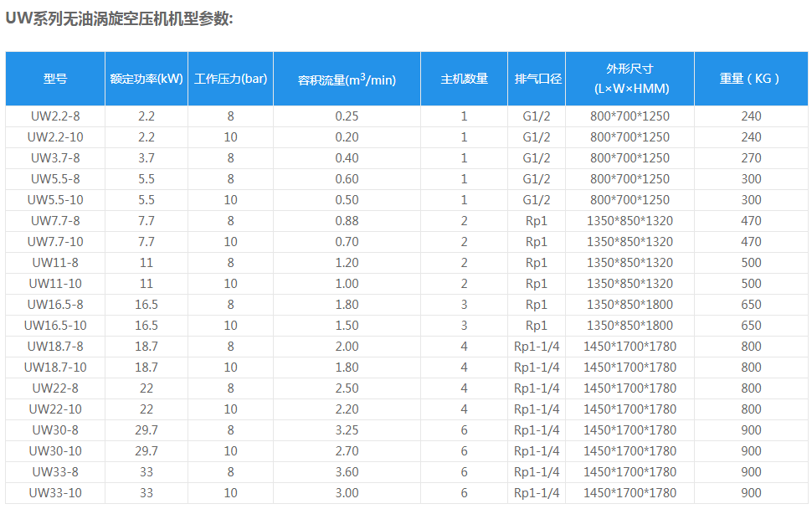The image size is (812, 509).
Task: Click the 容积流量(m³/min) column header
Action: coord(347,80)
